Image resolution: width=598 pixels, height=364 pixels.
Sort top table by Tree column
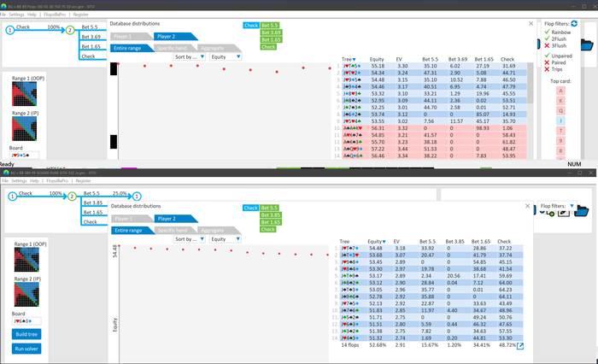349,59
